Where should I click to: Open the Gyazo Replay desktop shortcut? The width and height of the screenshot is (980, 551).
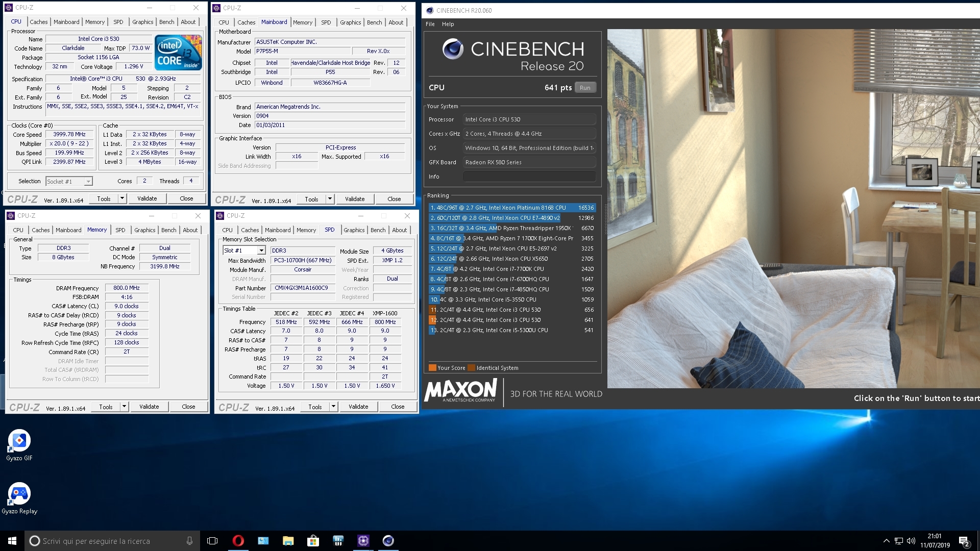click(19, 498)
